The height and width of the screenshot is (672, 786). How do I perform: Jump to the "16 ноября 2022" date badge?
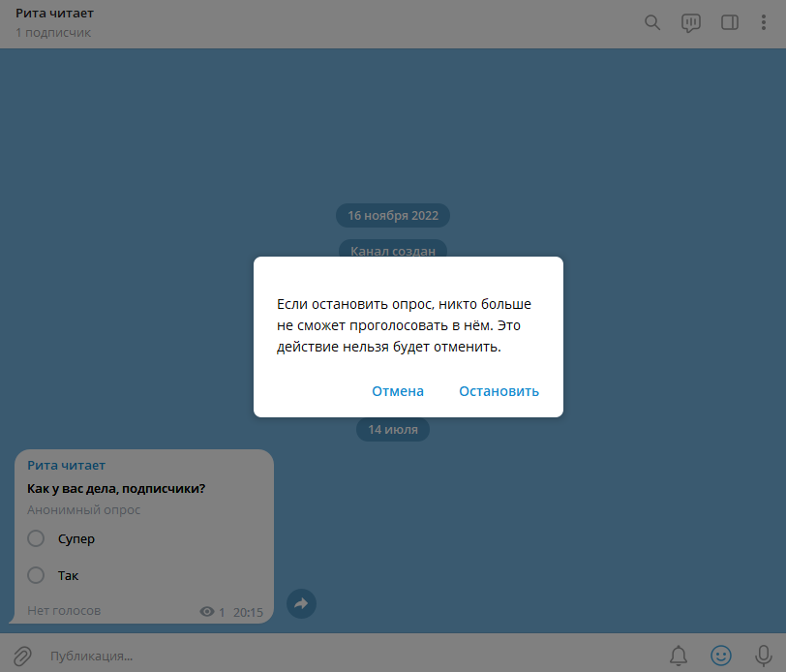click(393, 215)
